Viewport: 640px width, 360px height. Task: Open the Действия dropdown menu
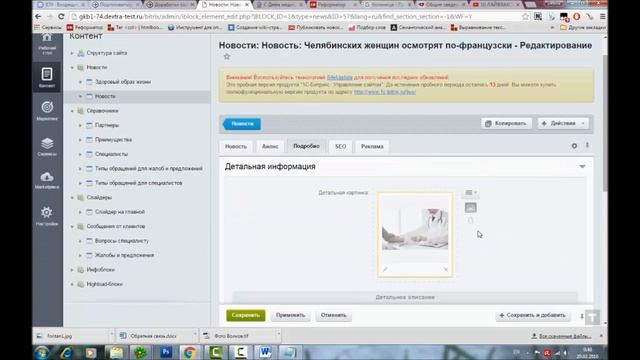tap(563, 123)
